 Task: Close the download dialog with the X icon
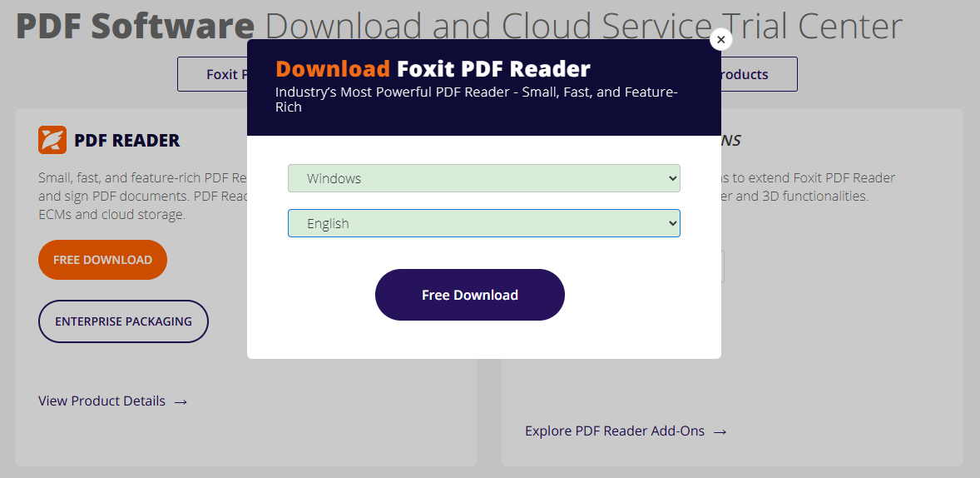pyautogui.click(x=720, y=39)
